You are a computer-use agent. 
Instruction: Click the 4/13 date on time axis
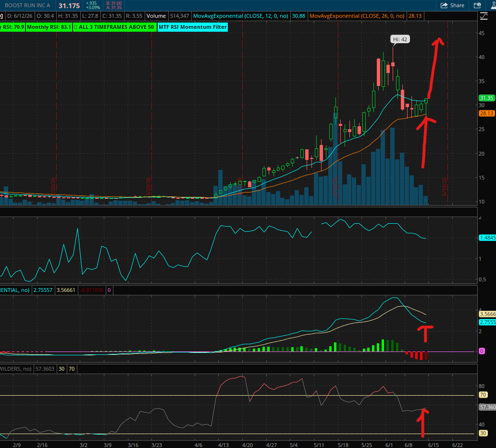pos(223,445)
